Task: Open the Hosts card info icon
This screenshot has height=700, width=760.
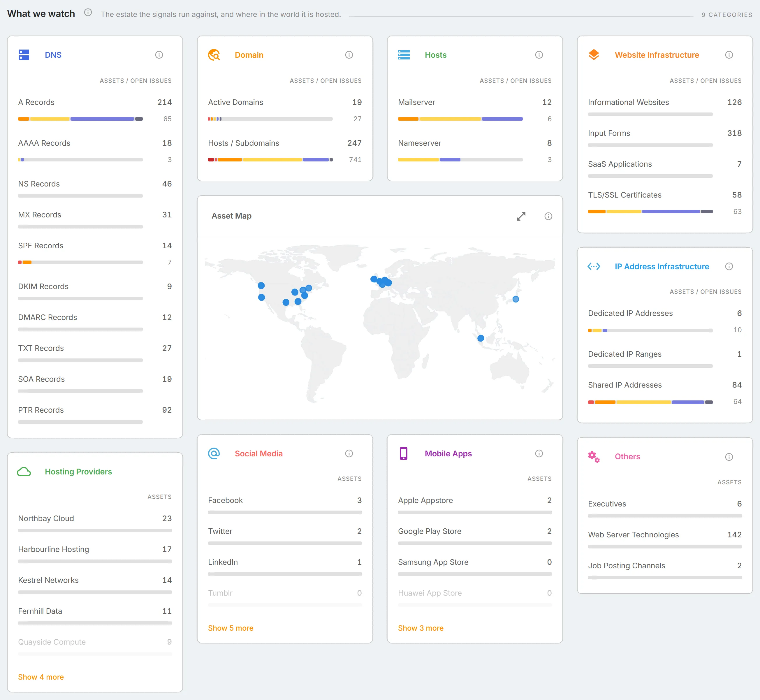Action: point(539,55)
